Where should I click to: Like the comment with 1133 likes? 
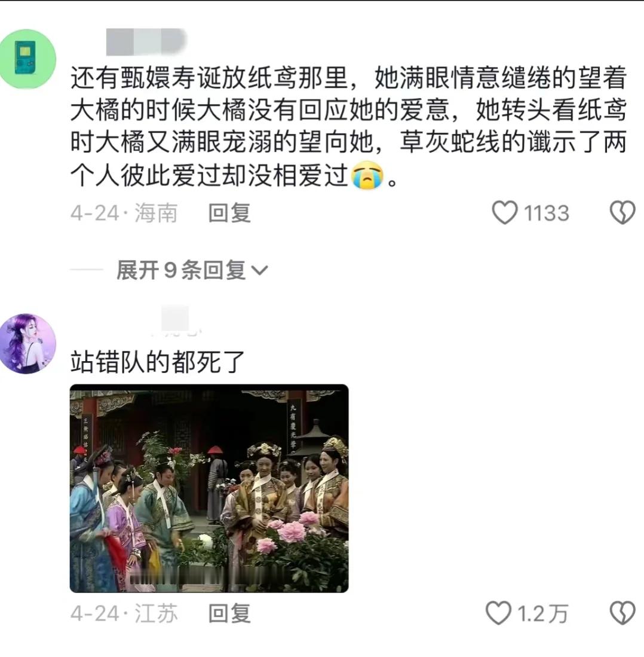click(x=505, y=212)
